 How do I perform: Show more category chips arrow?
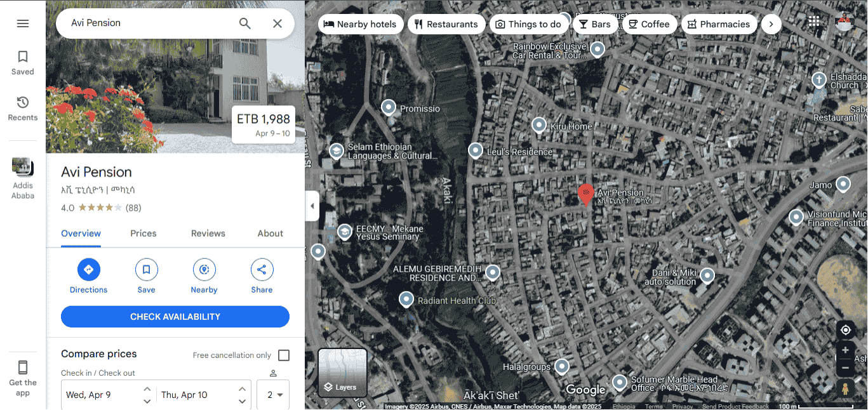point(771,24)
